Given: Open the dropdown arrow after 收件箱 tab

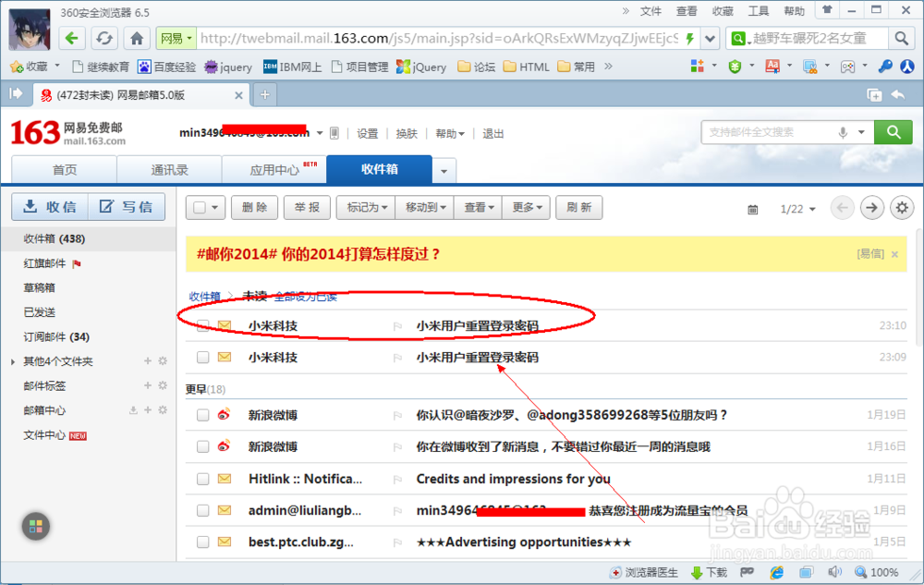Looking at the screenshot, I should point(444,172).
